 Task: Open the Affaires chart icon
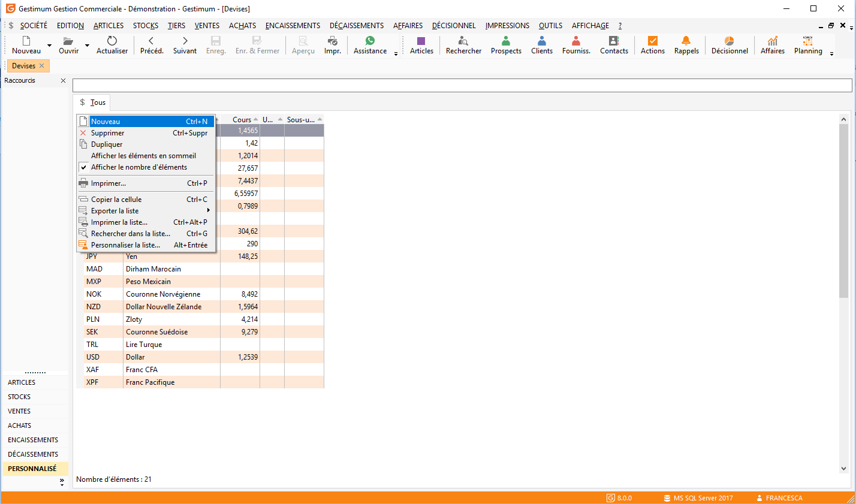773,41
